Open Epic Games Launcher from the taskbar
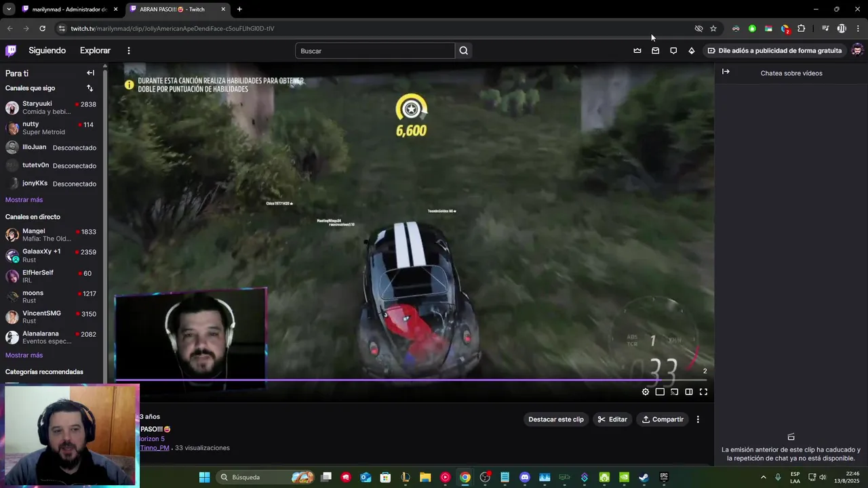Image resolution: width=868 pixels, height=488 pixels. click(664, 477)
